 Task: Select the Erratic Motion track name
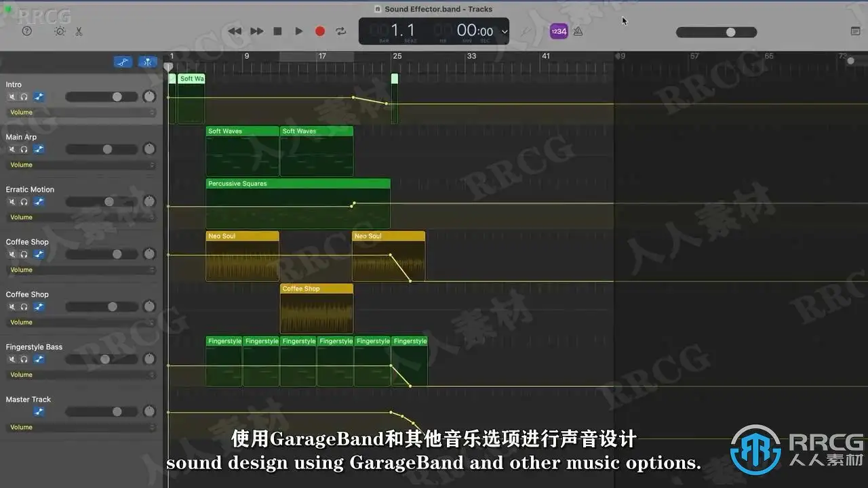pos(30,190)
